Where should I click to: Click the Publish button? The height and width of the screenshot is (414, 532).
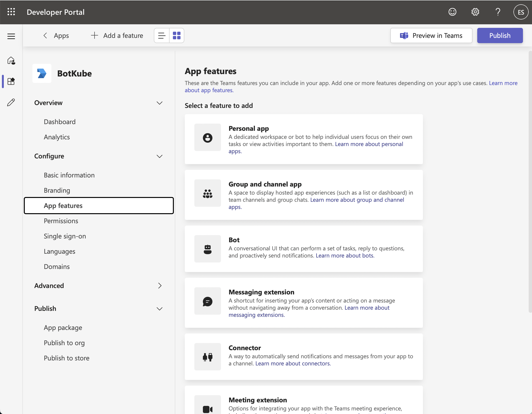(x=500, y=35)
